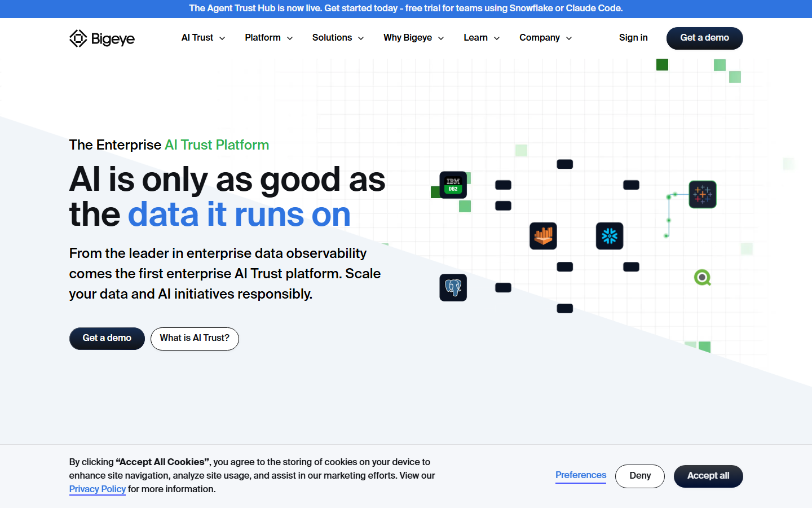
Task: Expand the Why Bigeye menu chevron
Action: [x=441, y=38]
